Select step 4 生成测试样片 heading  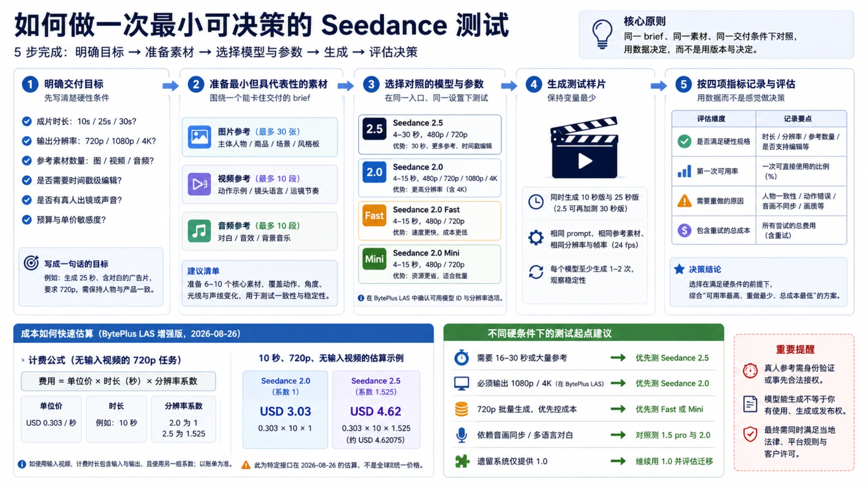(x=576, y=84)
